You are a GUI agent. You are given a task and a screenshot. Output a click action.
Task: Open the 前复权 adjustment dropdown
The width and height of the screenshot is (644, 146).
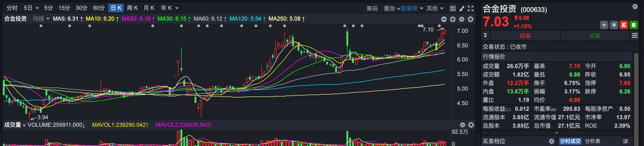point(409,8)
